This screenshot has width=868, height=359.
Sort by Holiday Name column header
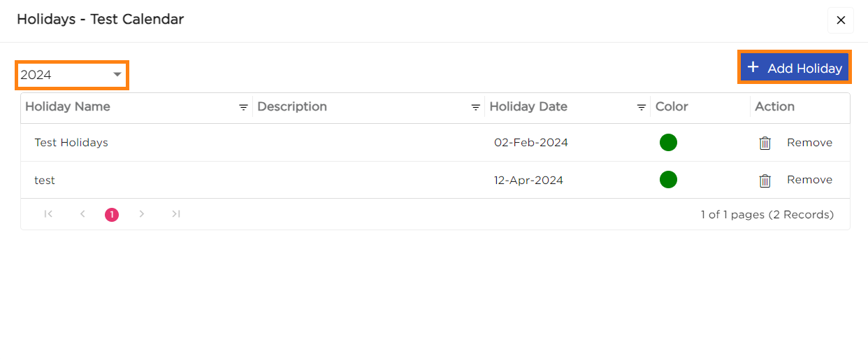pyautogui.click(x=68, y=107)
